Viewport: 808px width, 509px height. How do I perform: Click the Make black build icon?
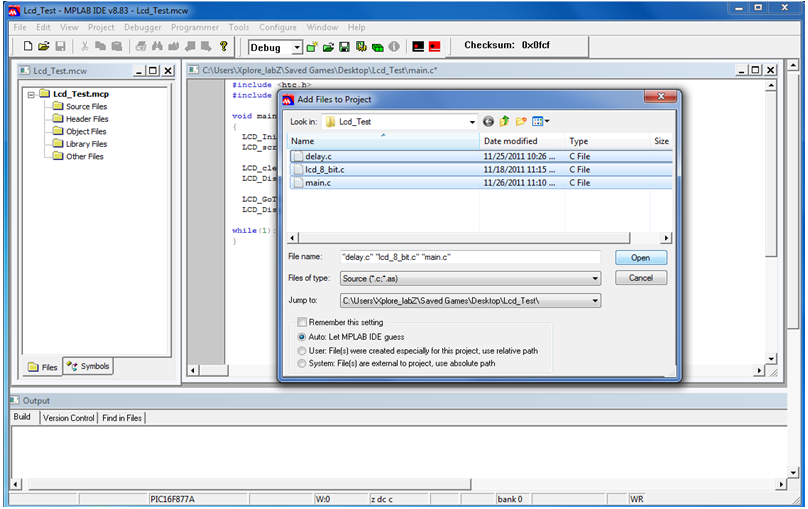tap(418, 47)
